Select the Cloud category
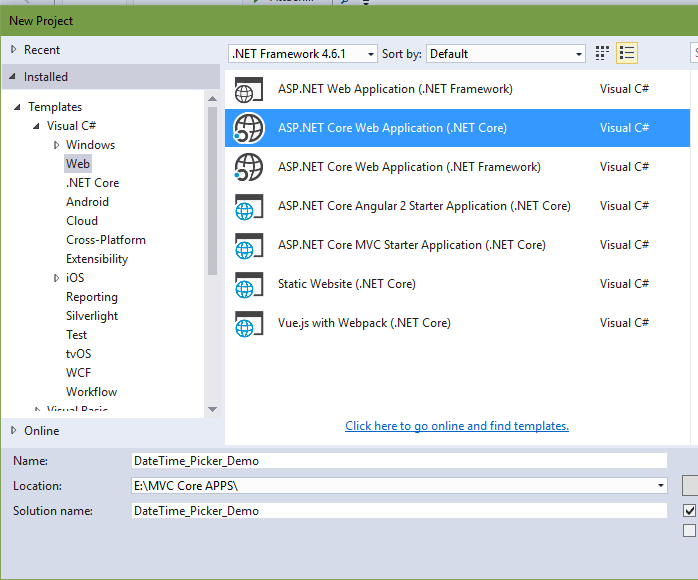This screenshot has width=698, height=580. point(82,221)
